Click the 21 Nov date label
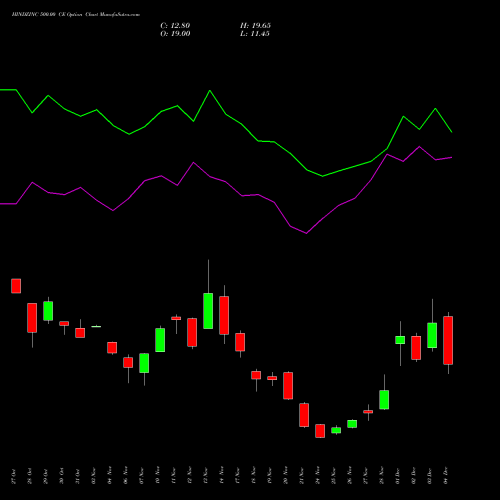Image resolution: width=500 pixels, height=500 pixels. 301,476
